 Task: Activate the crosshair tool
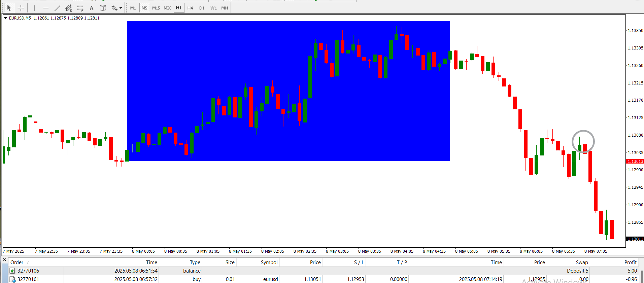(21, 8)
